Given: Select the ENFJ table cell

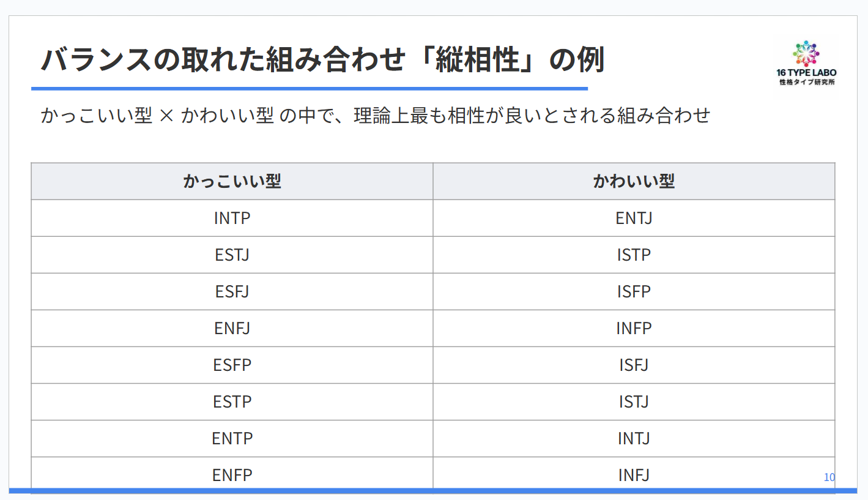Looking at the screenshot, I should tap(232, 328).
